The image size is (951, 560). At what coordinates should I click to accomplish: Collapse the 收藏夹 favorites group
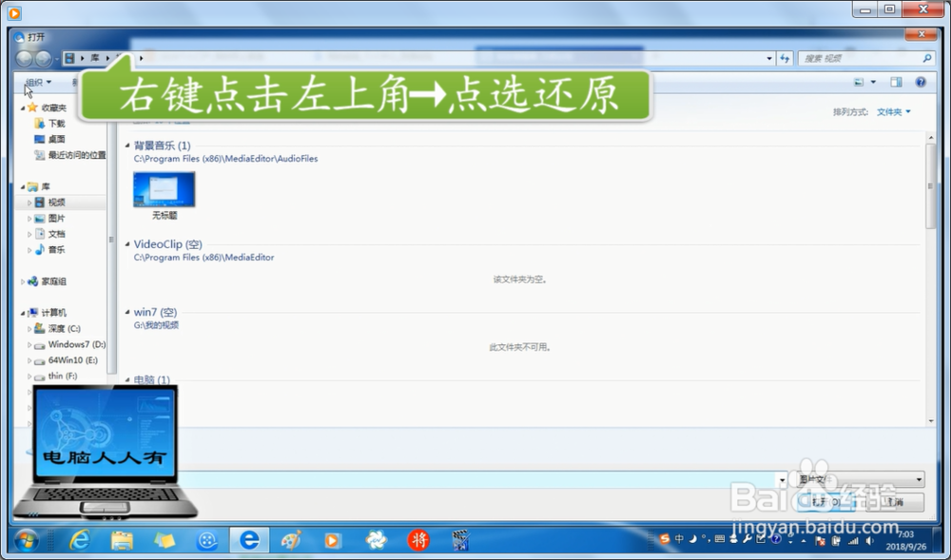coord(23,107)
